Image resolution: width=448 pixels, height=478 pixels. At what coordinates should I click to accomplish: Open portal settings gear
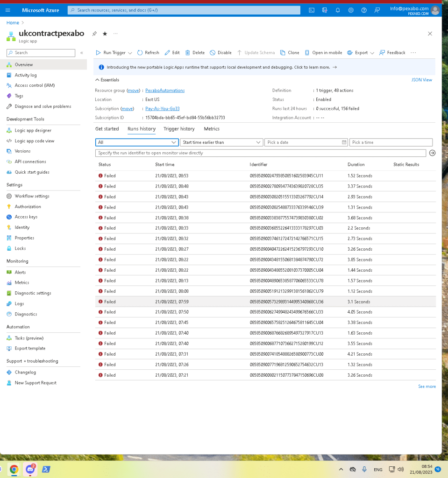351,10
